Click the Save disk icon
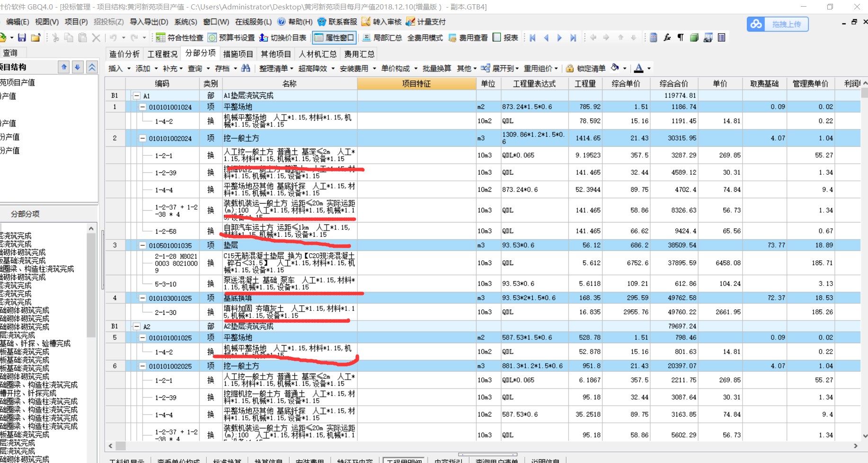The image size is (868, 463). (x=22, y=38)
